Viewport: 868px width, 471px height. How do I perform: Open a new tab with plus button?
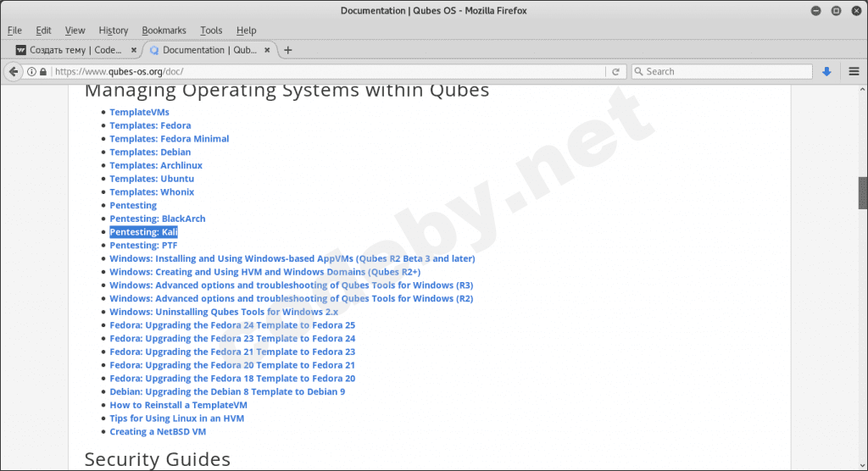288,50
